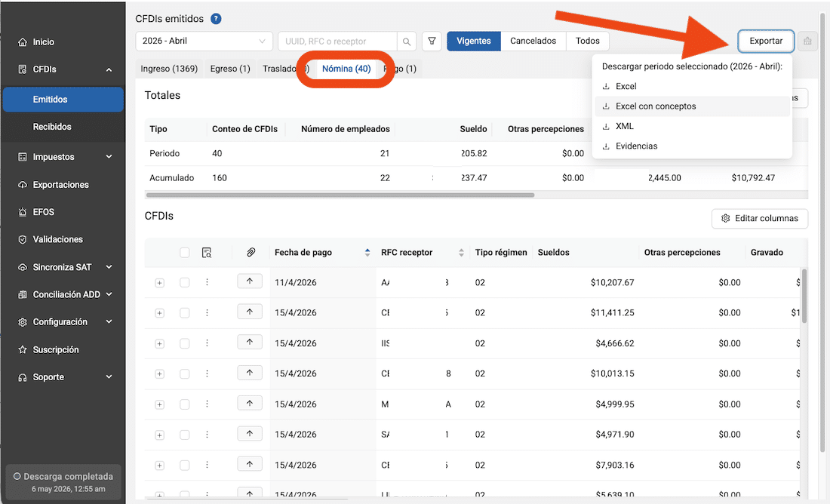Click the Totales horizontal scrollbar
This screenshot has height=504, width=830.
pos(340,195)
